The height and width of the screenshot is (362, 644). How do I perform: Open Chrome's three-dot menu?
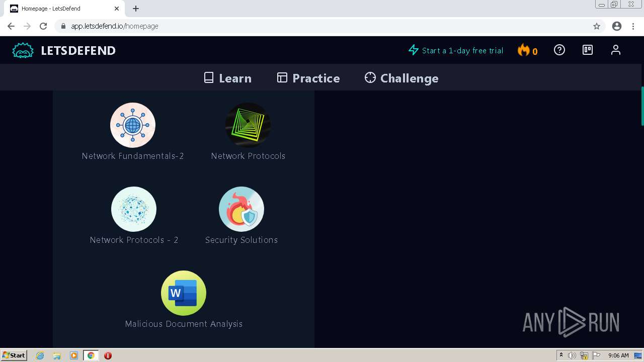[x=633, y=26]
